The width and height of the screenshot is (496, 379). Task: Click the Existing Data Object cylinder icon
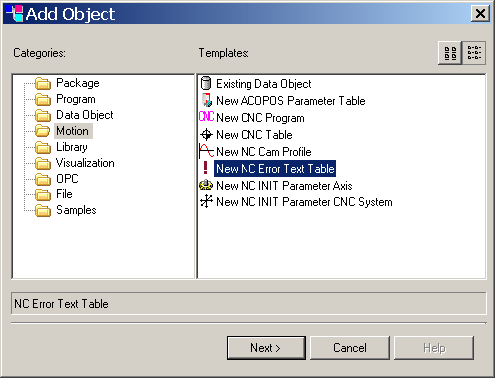coord(206,83)
